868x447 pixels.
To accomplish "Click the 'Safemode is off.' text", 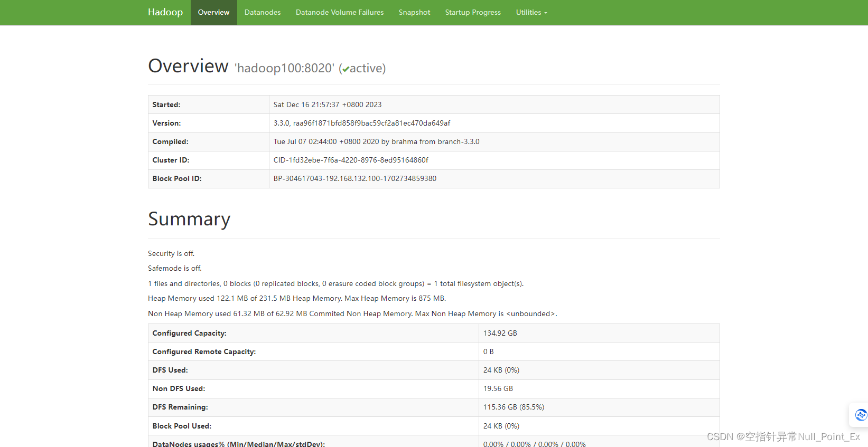I will (175, 268).
